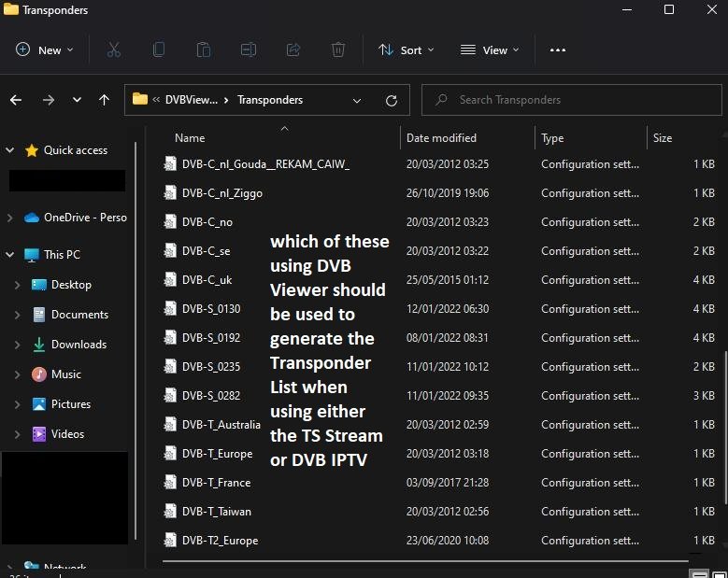
Task: Open the Sort options dropdown
Action: tap(406, 50)
